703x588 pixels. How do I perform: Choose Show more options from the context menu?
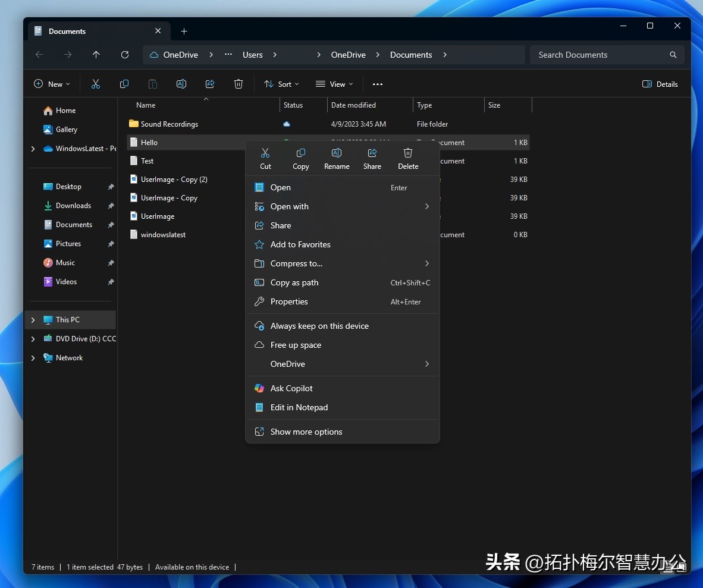306,432
